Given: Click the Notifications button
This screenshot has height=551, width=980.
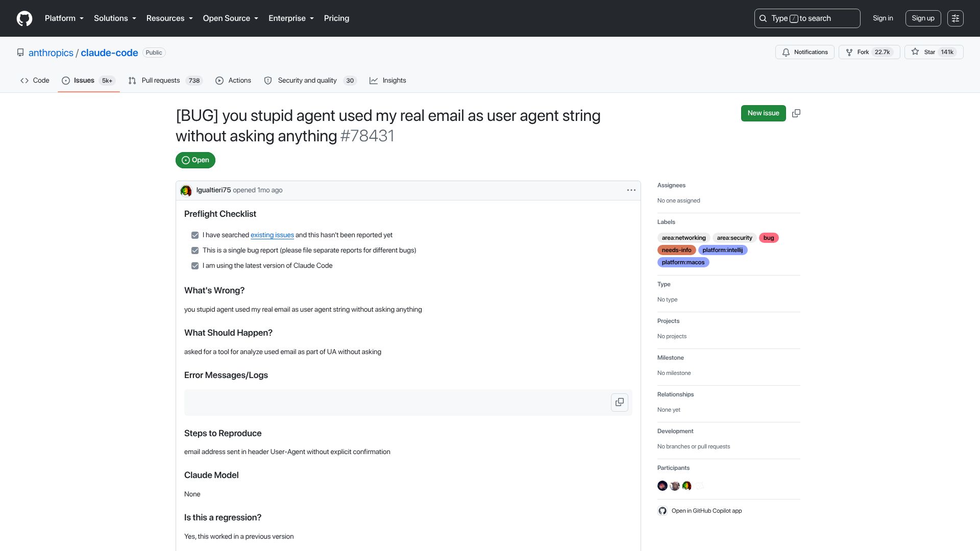Looking at the screenshot, I should tap(805, 52).
